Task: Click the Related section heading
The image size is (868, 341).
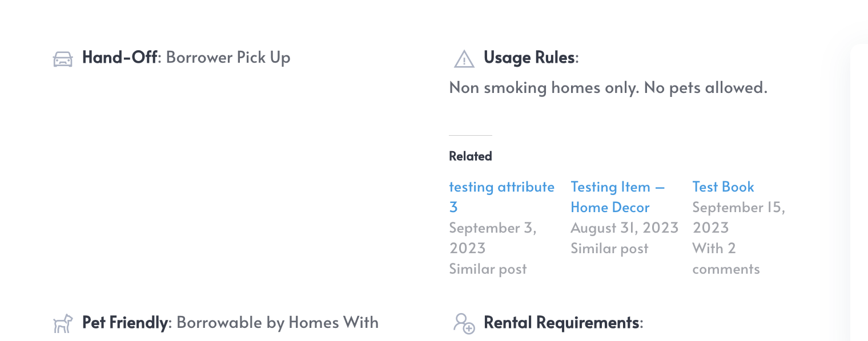Action: click(x=471, y=156)
